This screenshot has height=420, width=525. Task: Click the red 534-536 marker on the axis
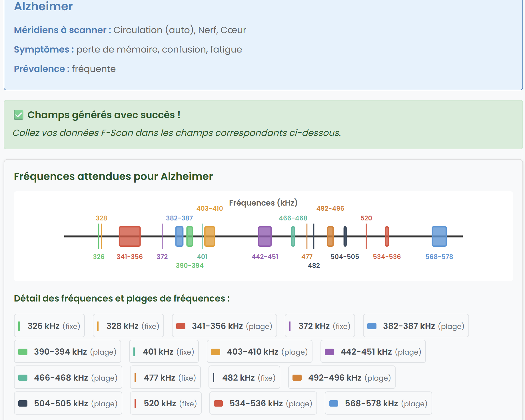tap(387, 236)
